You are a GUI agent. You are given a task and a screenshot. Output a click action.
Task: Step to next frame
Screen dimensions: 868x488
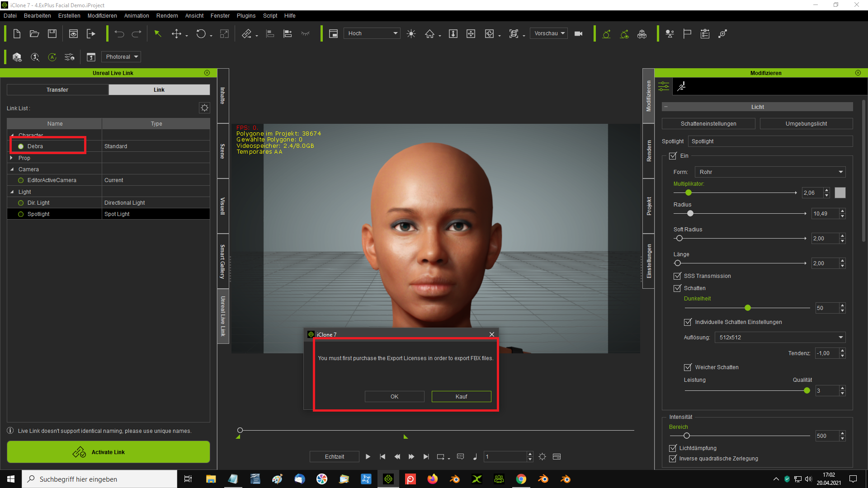[411, 457]
